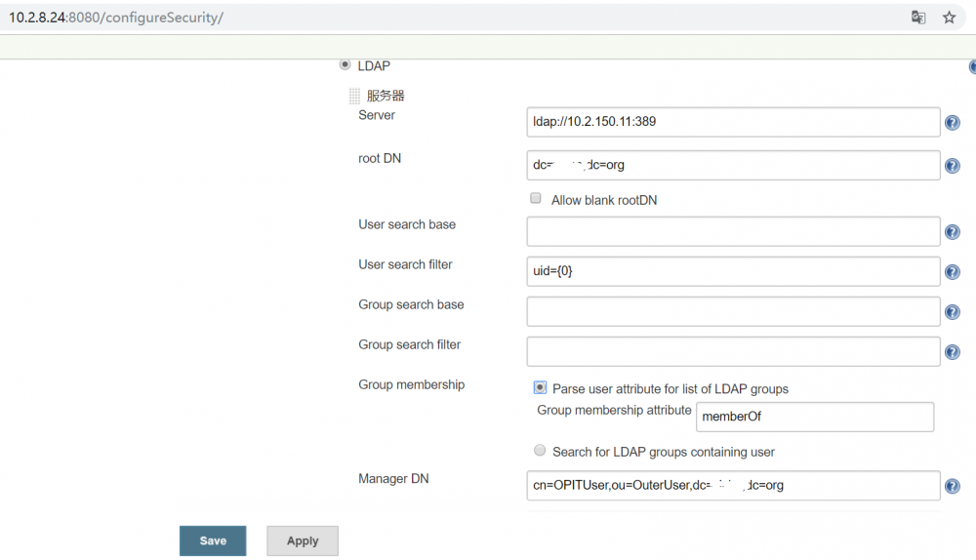
Task: Click the Group membership attribute label
Action: click(614, 410)
